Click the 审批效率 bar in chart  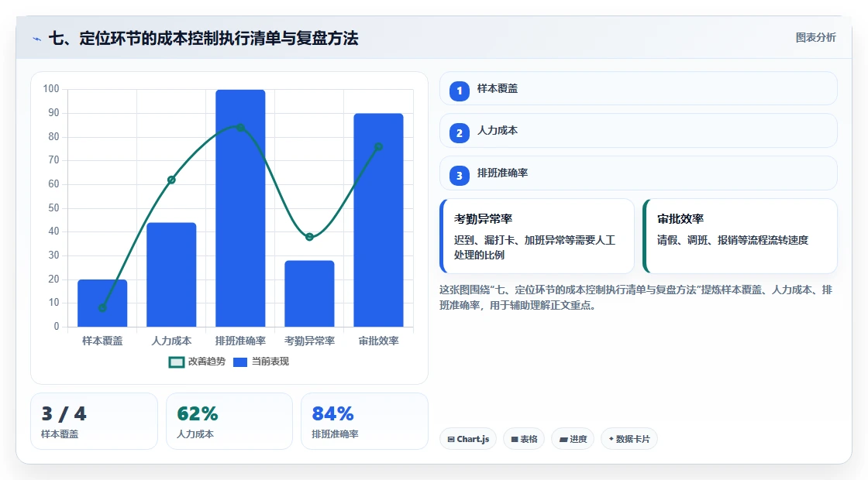379,220
